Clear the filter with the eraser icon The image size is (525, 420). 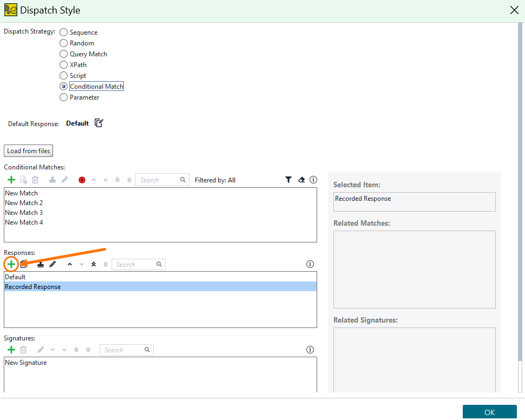pyautogui.click(x=301, y=180)
